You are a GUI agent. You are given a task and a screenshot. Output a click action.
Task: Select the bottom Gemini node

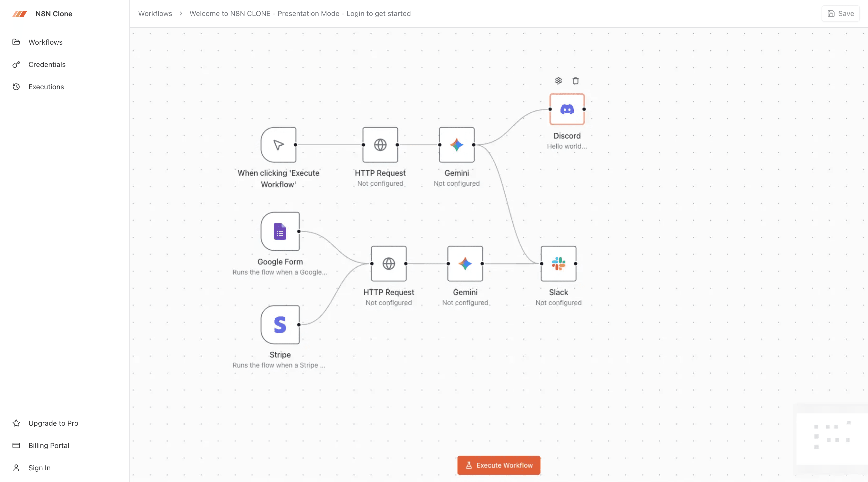click(465, 264)
